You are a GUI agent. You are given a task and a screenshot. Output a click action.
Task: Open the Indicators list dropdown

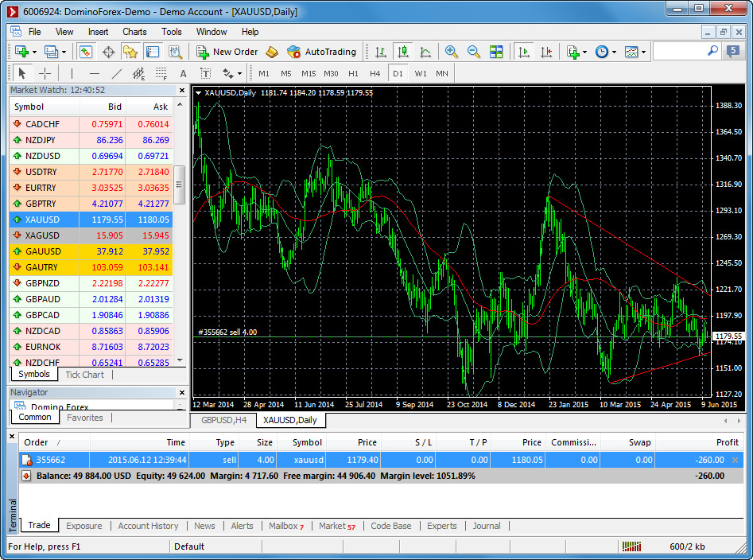576,52
